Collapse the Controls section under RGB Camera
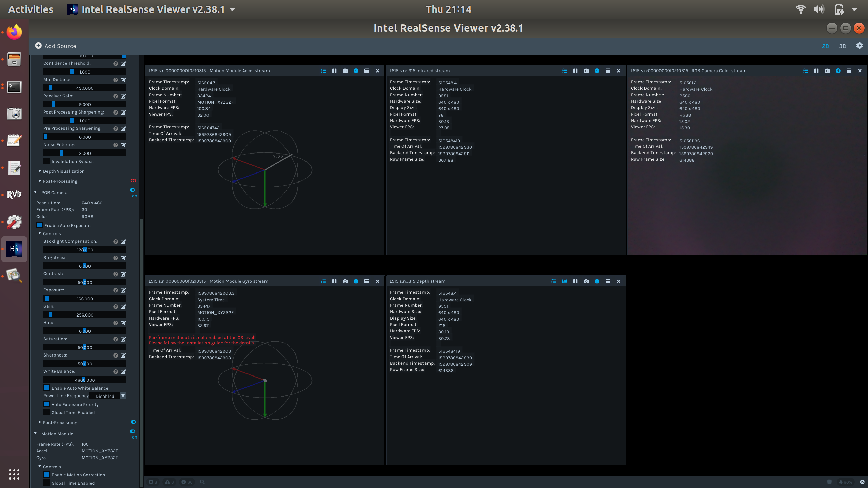The width and height of the screenshot is (868, 488). point(40,233)
